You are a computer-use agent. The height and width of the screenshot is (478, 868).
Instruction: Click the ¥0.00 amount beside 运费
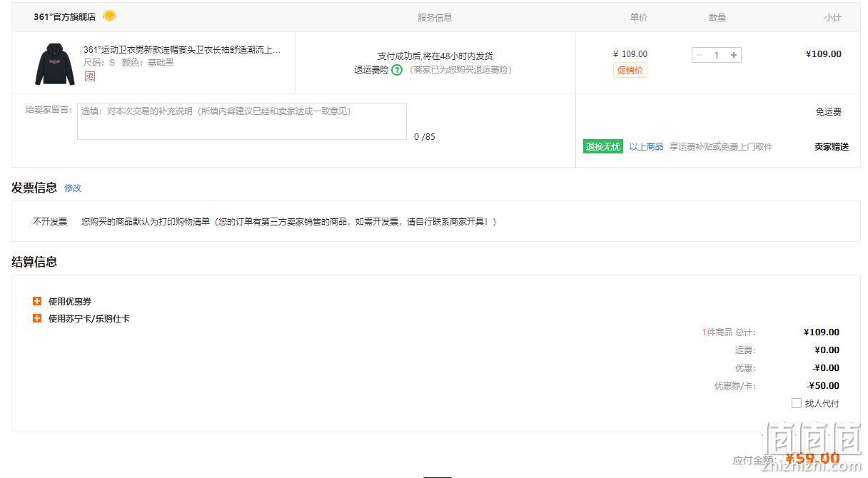[x=827, y=350]
